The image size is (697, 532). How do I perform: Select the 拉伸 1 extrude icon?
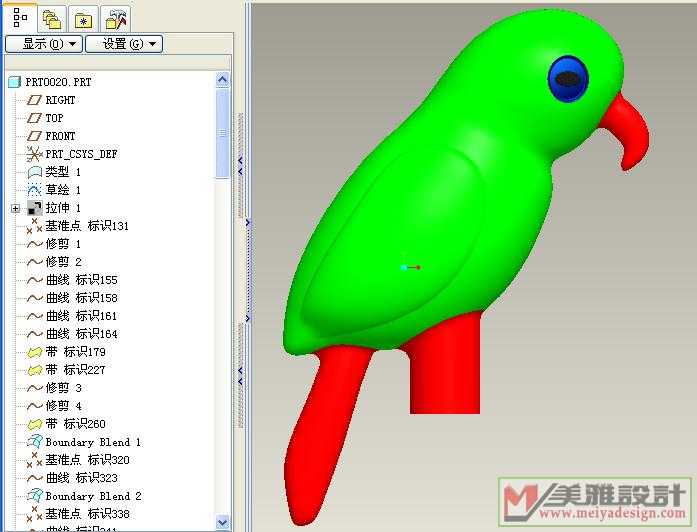34,208
